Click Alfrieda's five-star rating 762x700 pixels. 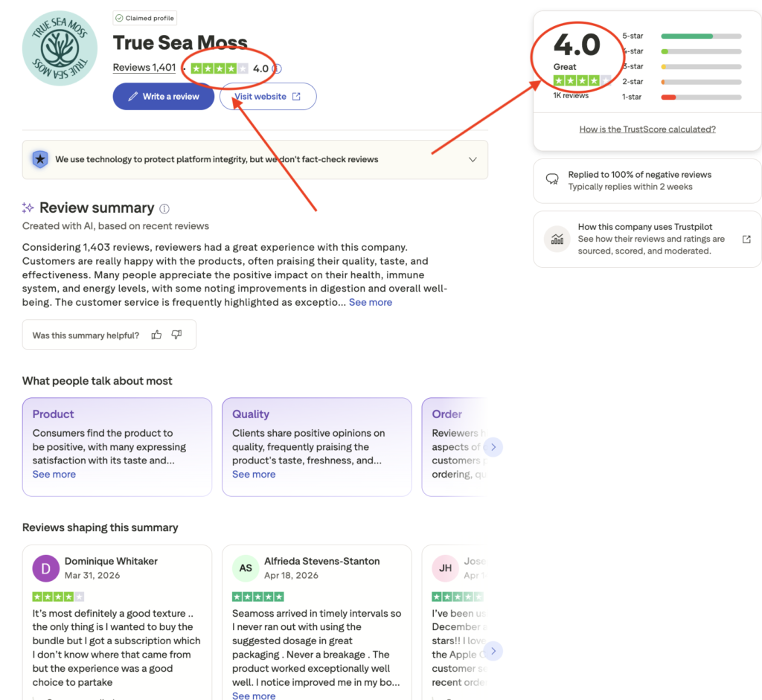pyautogui.click(x=258, y=597)
